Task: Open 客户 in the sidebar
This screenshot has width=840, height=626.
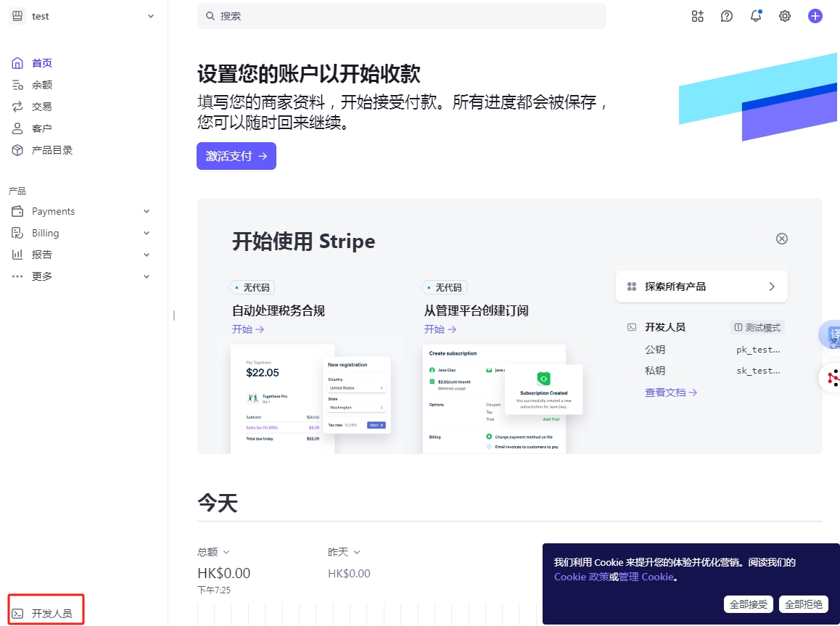Action: click(x=42, y=128)
